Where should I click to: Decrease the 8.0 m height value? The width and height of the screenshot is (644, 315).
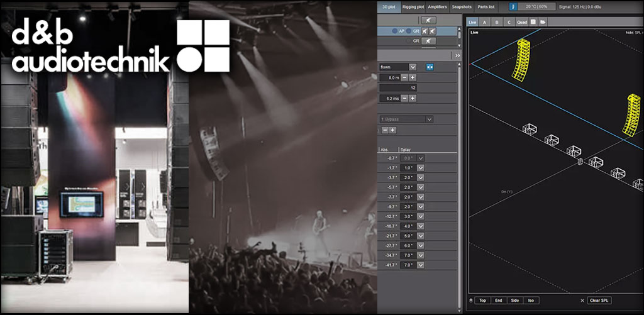click(404, 77)
